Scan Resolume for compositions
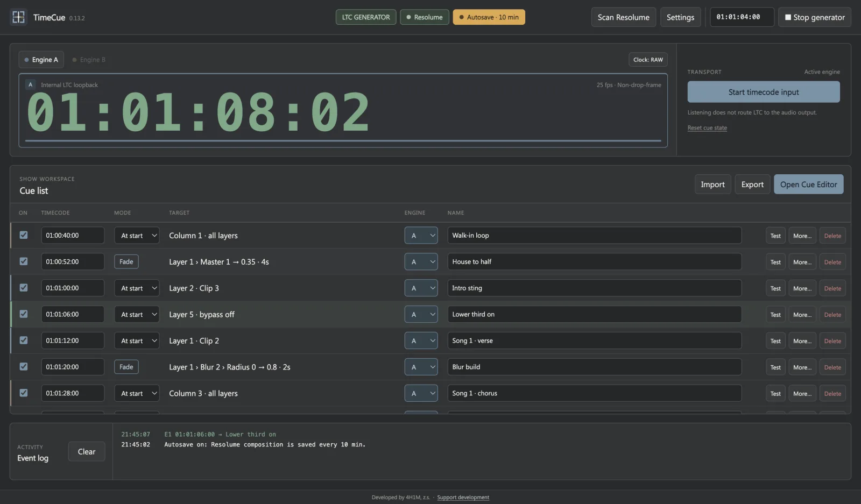Screen dimensions: 861x504 coord(624,17)
